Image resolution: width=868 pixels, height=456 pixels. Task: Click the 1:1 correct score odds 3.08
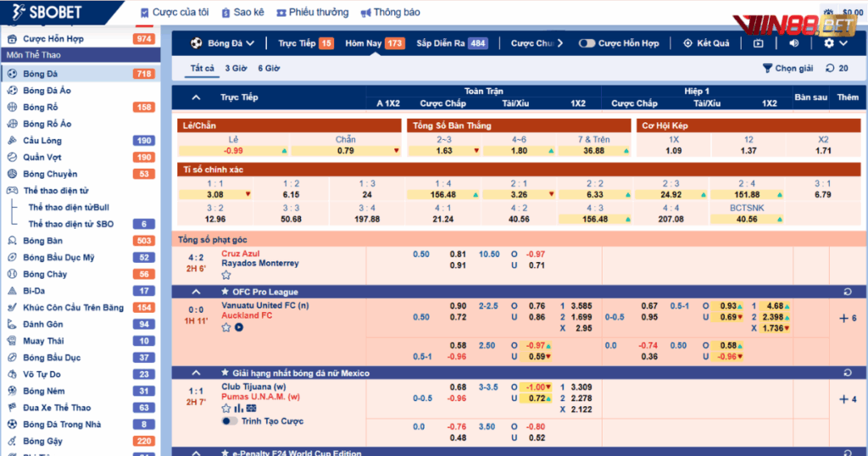[x=215, y=194]
